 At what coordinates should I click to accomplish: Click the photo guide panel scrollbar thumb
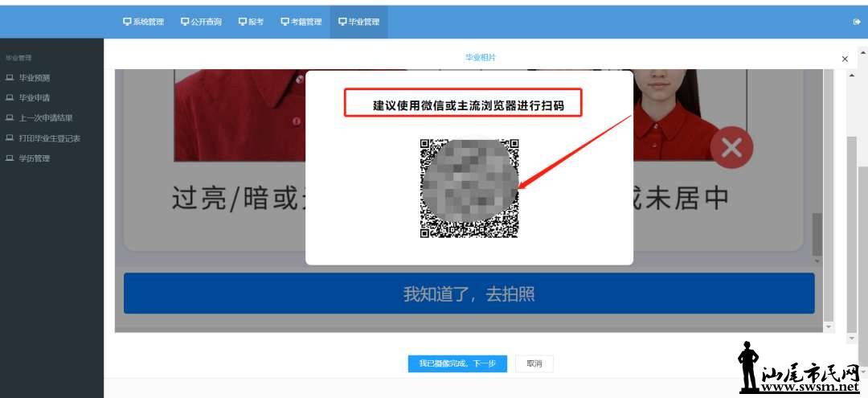[817, 235]
